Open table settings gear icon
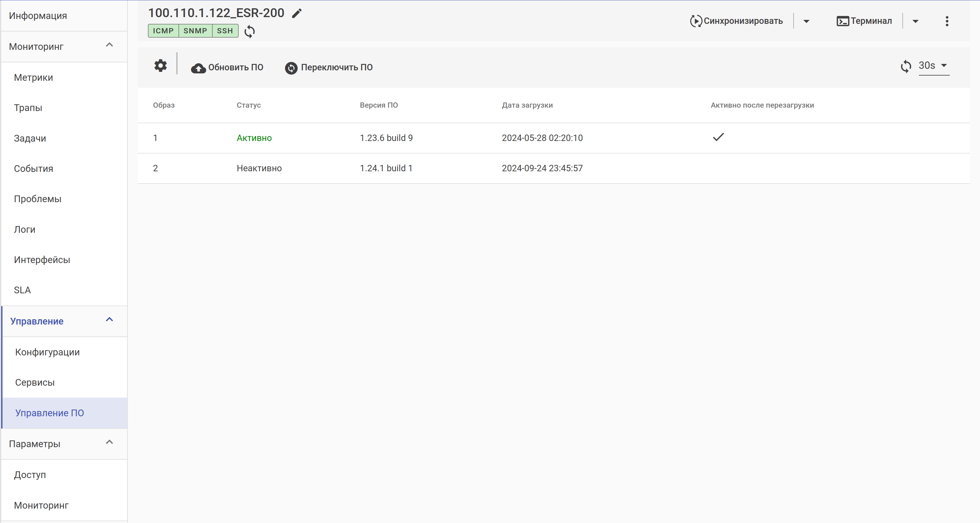This screenshot has height=523, width=980. click(160, 65)
